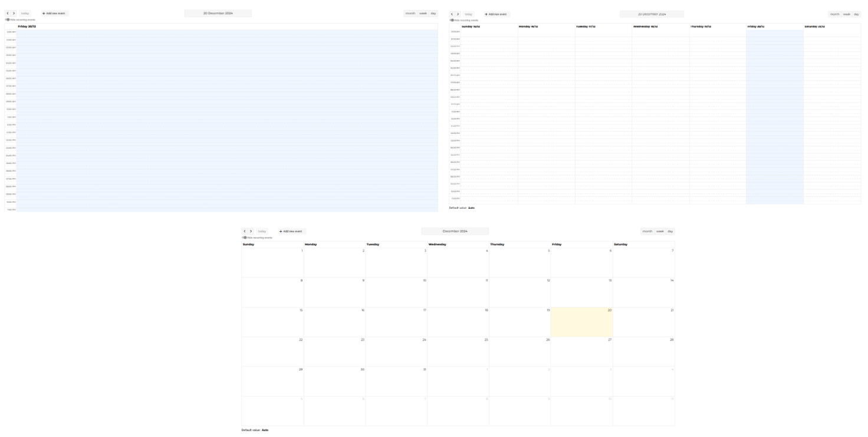Screen dimensions: 868x437
Task: Open the date range selector in the week view
Action: point(653,14)
